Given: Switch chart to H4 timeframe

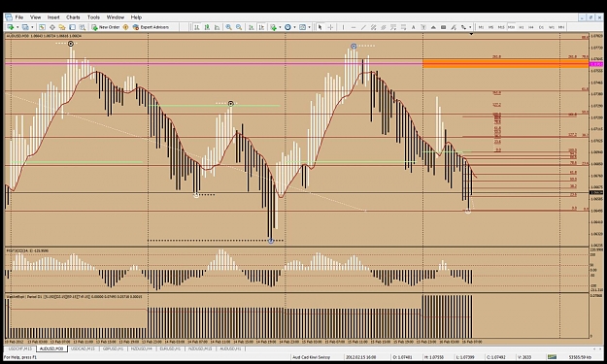Looking at the screenshot, I should click(x=531, y=27).
